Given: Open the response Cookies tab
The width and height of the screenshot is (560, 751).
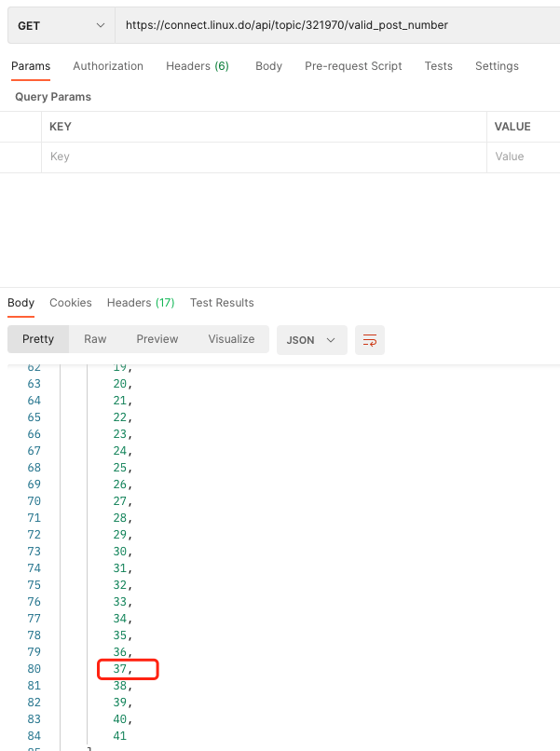Looking at the screenshot, I should click(x=71, y=303).
